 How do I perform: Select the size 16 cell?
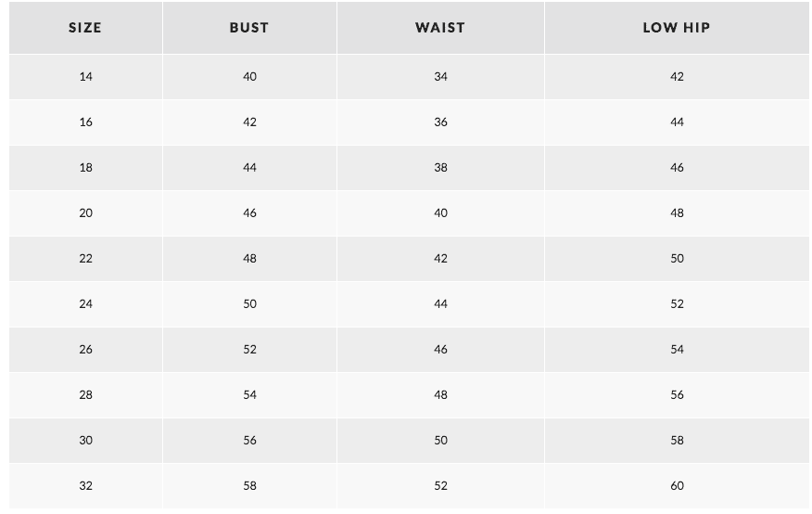[x=85, y=122]
